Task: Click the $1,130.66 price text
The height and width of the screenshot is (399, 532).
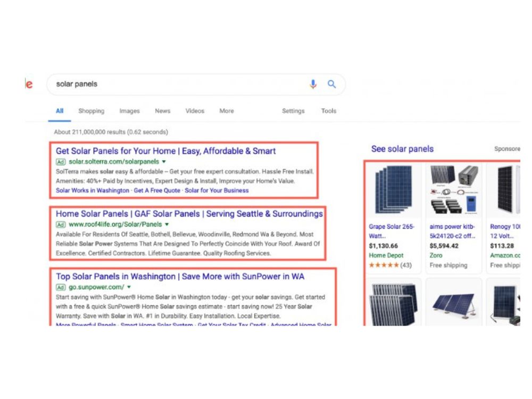Action: (x=384, y=246)
